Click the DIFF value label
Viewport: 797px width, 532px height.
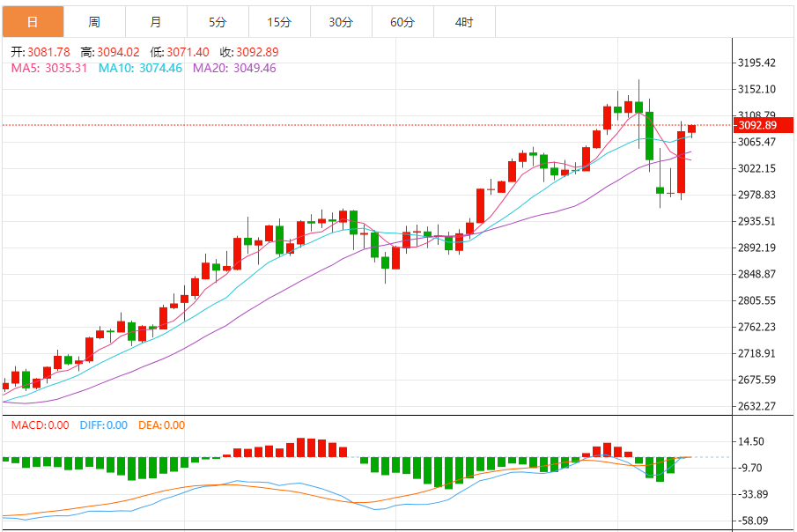[104, 425]
